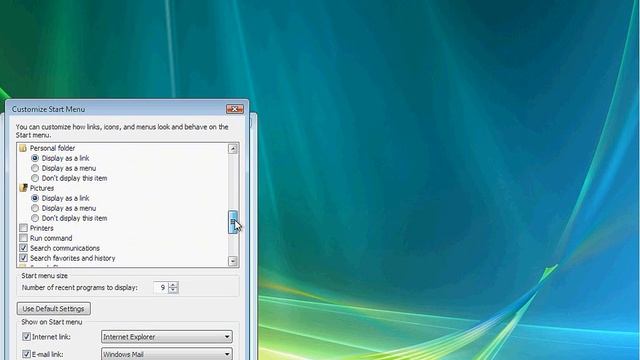Increase number of recent programs

(x=173, y=284)
